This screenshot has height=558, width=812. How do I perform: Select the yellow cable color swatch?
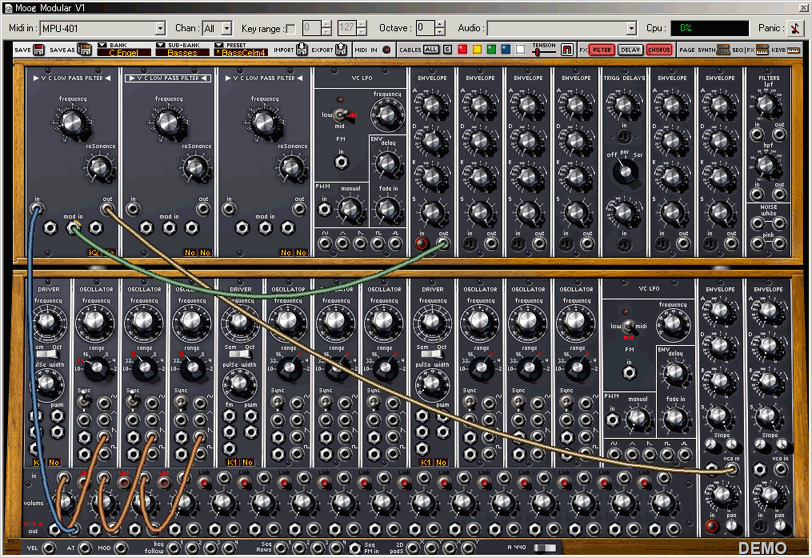coord(477,50)
